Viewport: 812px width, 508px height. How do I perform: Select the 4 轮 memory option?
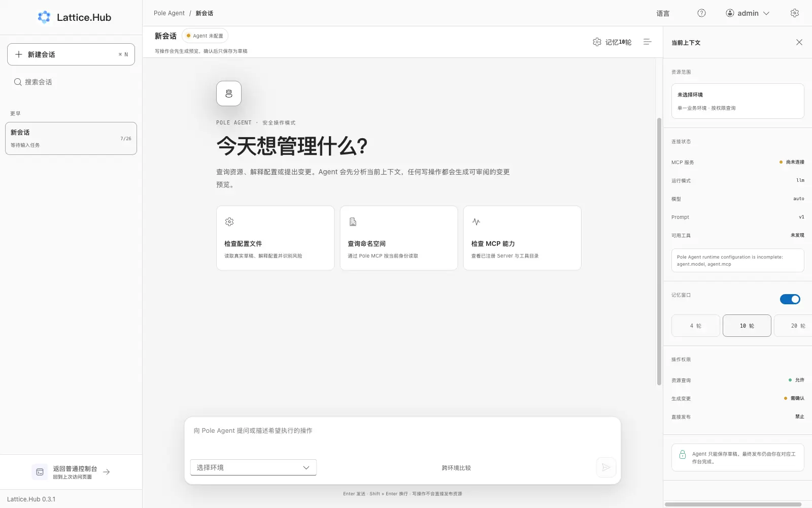pos(696,326)
